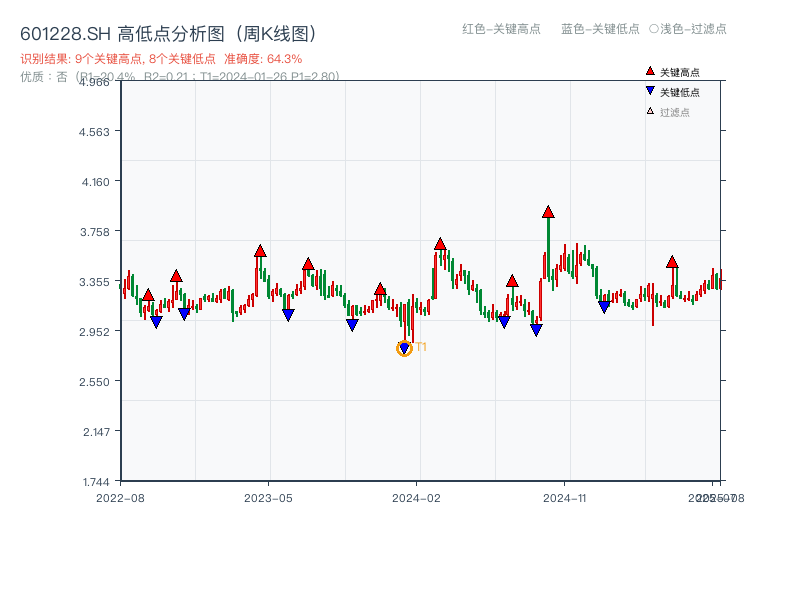The height and width of the screenshot is (600, 800).
Task: Click the red key-high marker right after 2024-02
Action: coord(440,244)
